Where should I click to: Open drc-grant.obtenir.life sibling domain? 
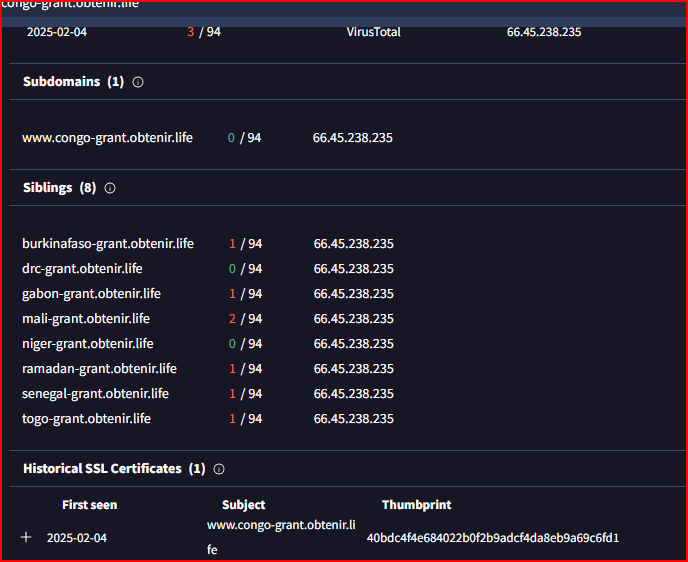[82, 269]
